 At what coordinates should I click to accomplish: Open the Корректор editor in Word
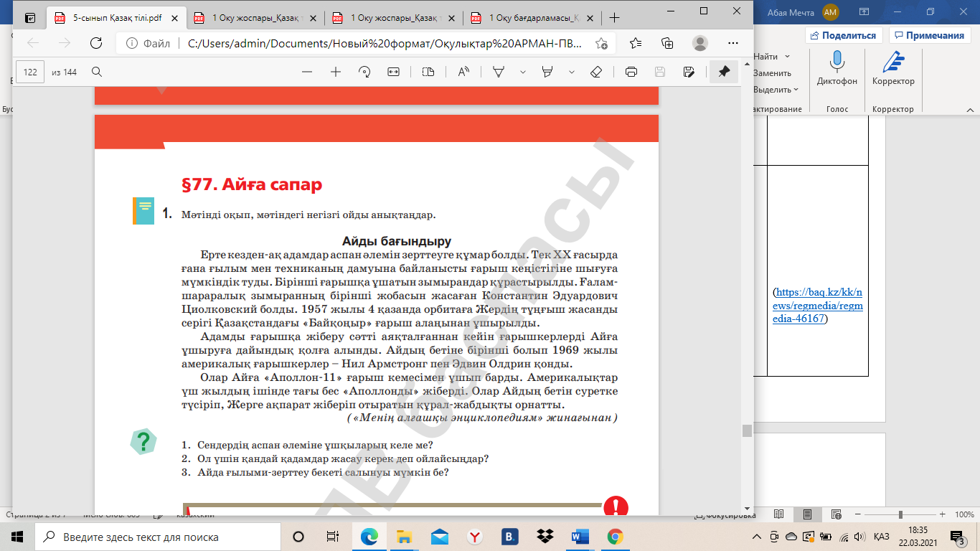(x=893, y=67)
